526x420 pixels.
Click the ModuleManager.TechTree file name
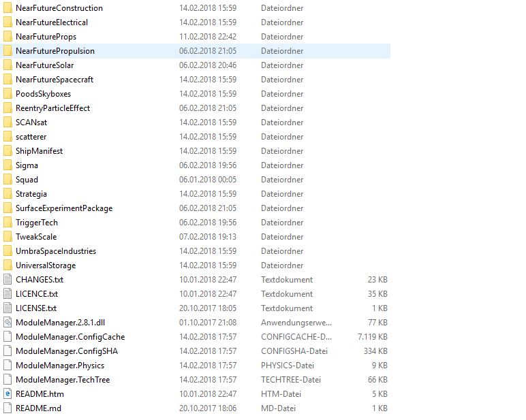62,380
